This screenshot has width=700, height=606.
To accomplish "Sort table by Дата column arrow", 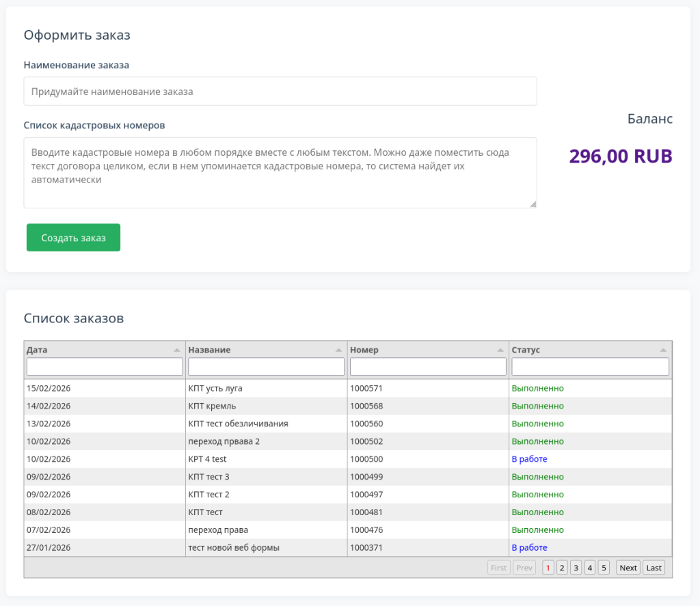I will pos(177,350).
